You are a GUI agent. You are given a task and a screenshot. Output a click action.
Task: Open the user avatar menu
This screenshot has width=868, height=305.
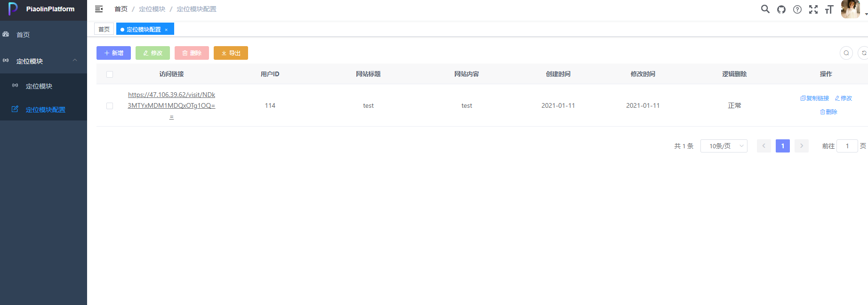click(850, 9)
